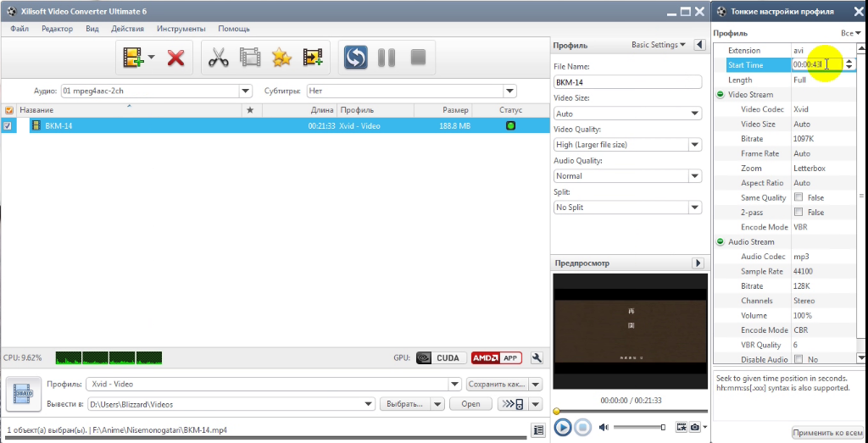Open the Файл menu
Image resolution: width=868 pixels, height=443 pixels.
[19, 29]
